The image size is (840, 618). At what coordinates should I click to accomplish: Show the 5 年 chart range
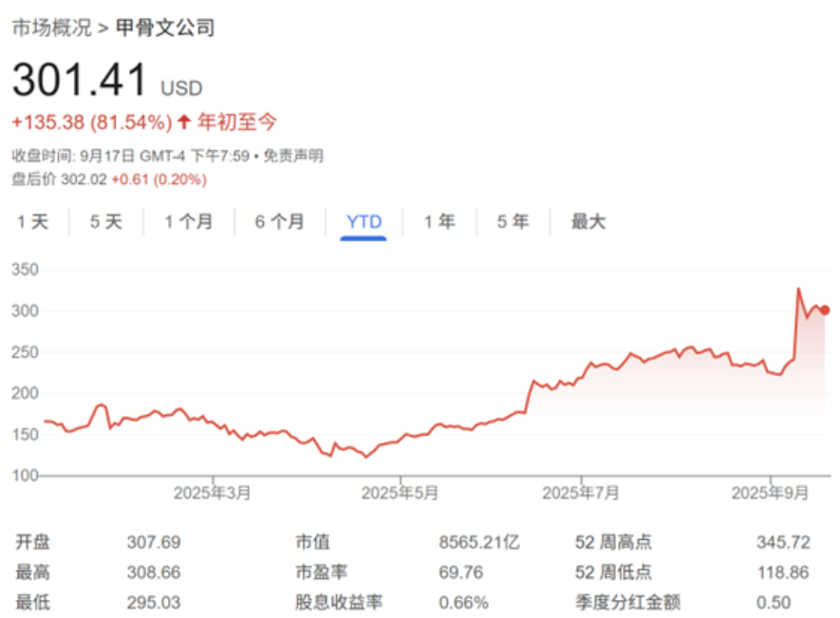pos(513,221)
